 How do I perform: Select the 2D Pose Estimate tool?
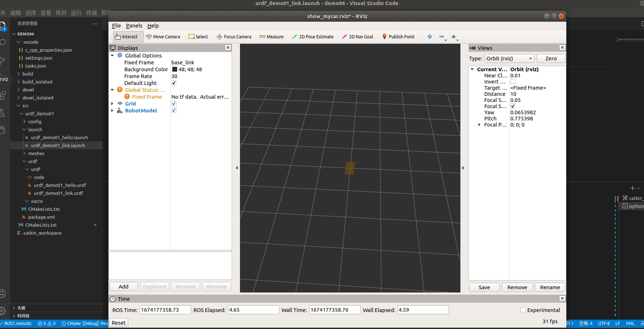[313, 37]
